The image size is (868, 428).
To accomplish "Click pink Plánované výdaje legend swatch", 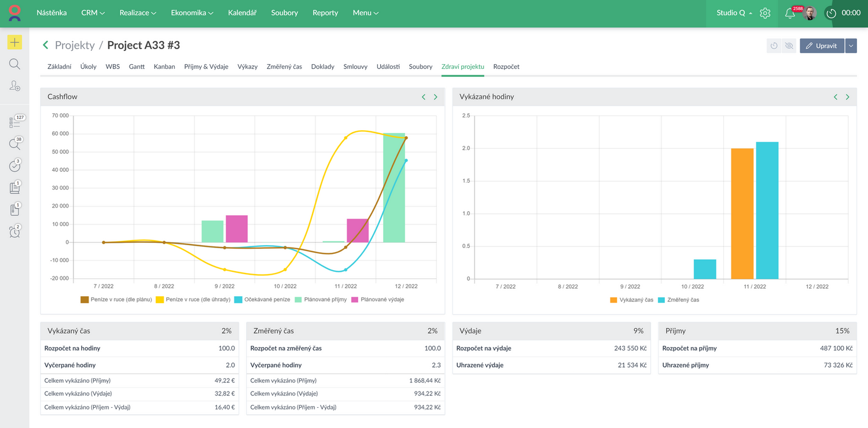I will [x=355, y=300].
